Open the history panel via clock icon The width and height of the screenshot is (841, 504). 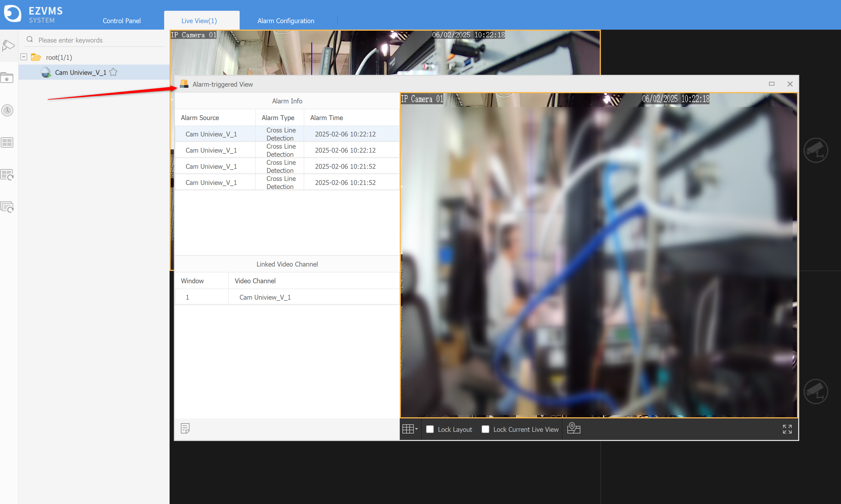click(x=7, y=110)
